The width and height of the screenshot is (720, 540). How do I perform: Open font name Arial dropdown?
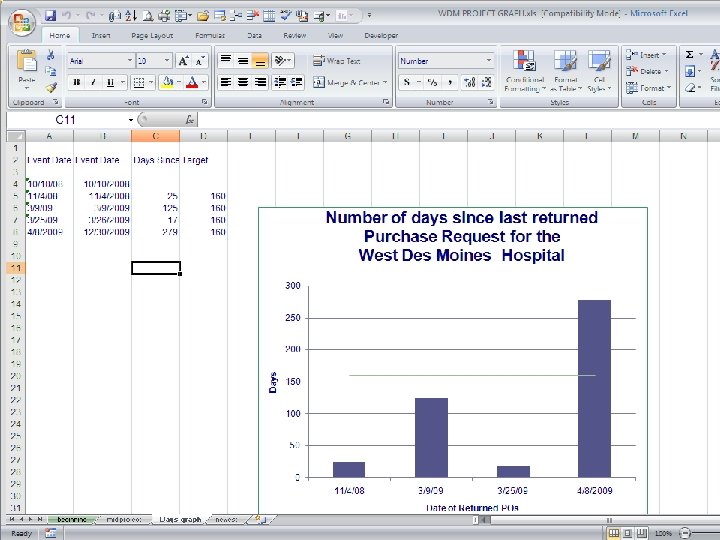129,61
